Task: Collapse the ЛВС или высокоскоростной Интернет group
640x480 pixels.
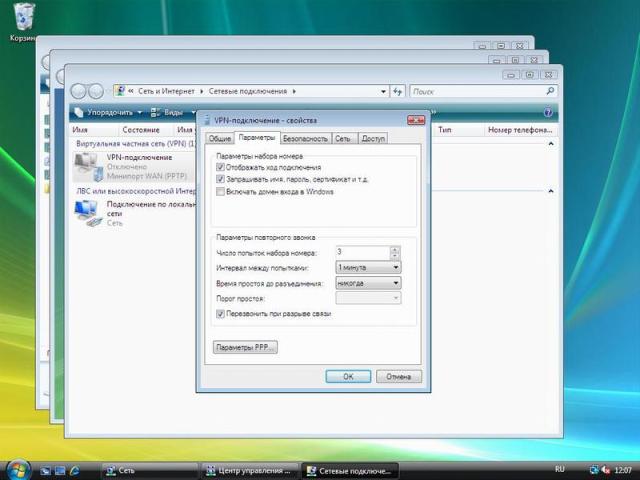Action: pyautogui.click(x=551, y=191)
